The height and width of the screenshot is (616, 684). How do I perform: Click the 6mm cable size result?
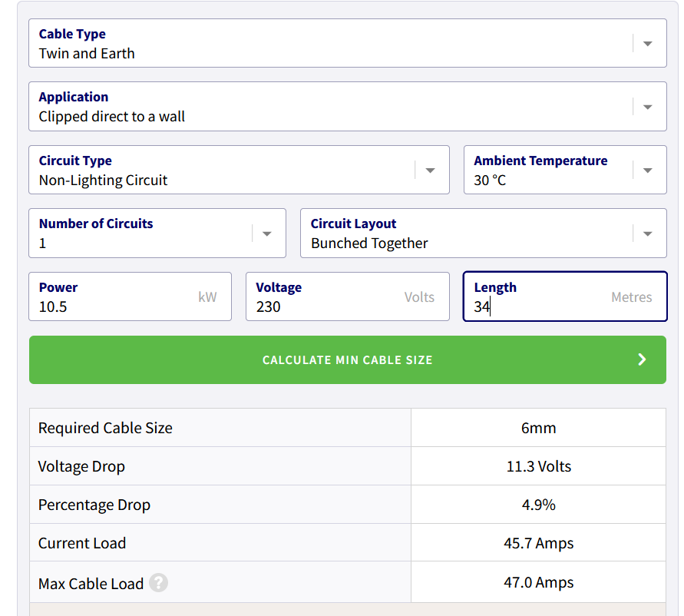pos(538,428)
